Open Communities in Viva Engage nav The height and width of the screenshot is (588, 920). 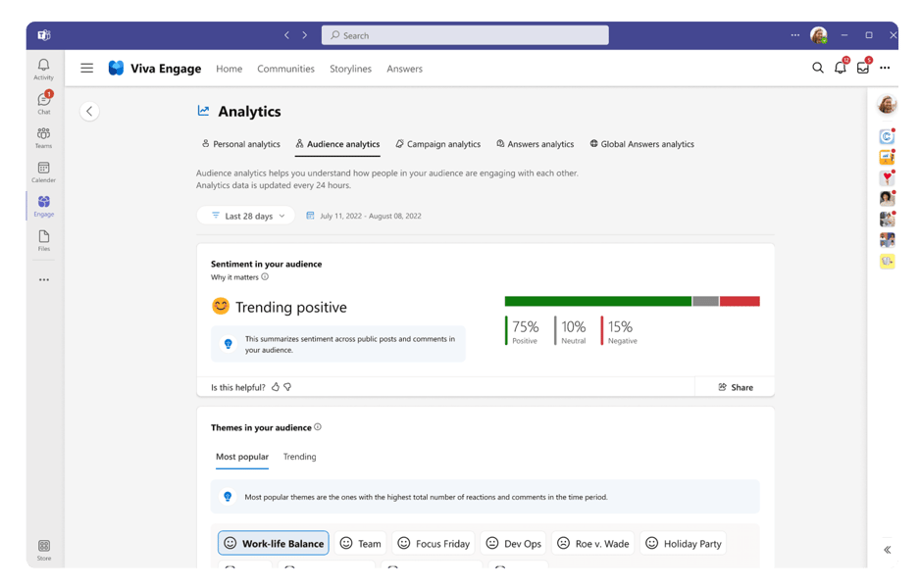pyautogui.click(x=285, y=69)
